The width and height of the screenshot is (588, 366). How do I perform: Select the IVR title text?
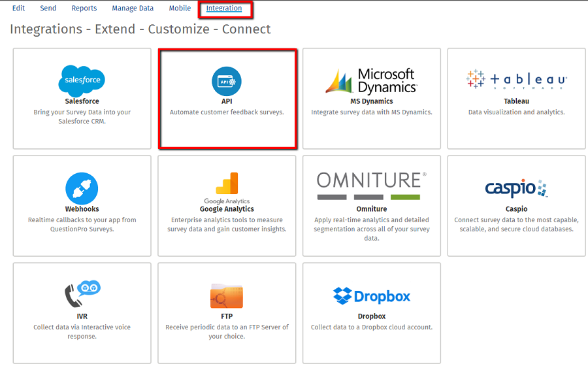pyautogui.click(x=82, y=316)
